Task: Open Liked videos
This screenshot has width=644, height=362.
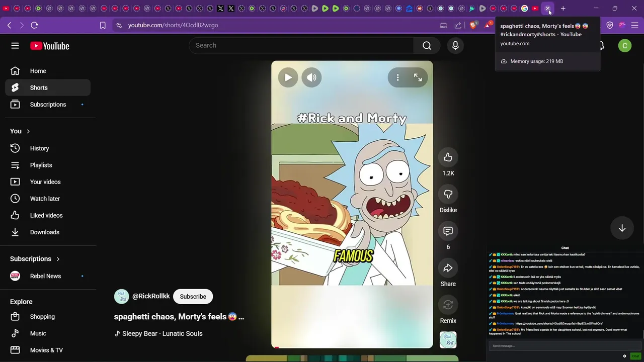Action: point(48,215)
